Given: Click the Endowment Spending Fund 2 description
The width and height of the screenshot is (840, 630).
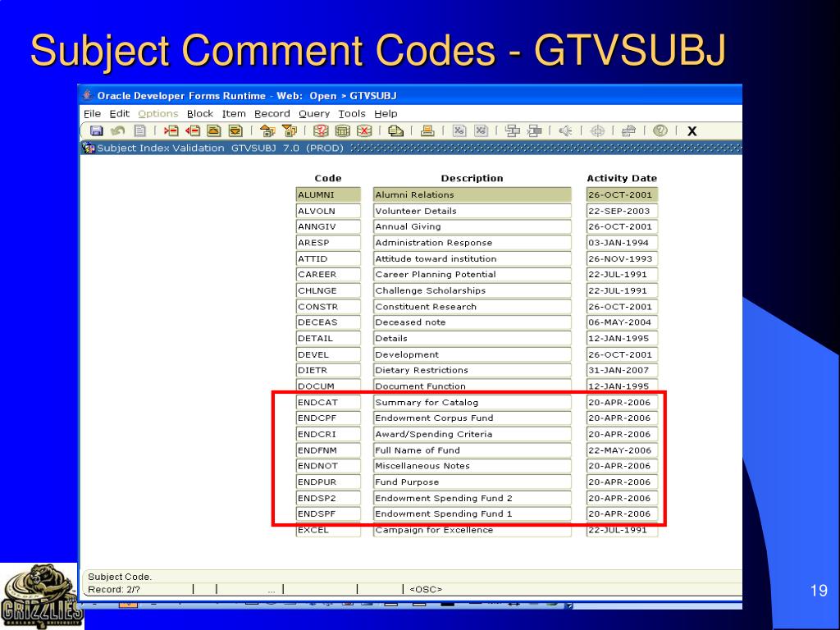Looking at the screenshot, I should (x=472, y=498).
